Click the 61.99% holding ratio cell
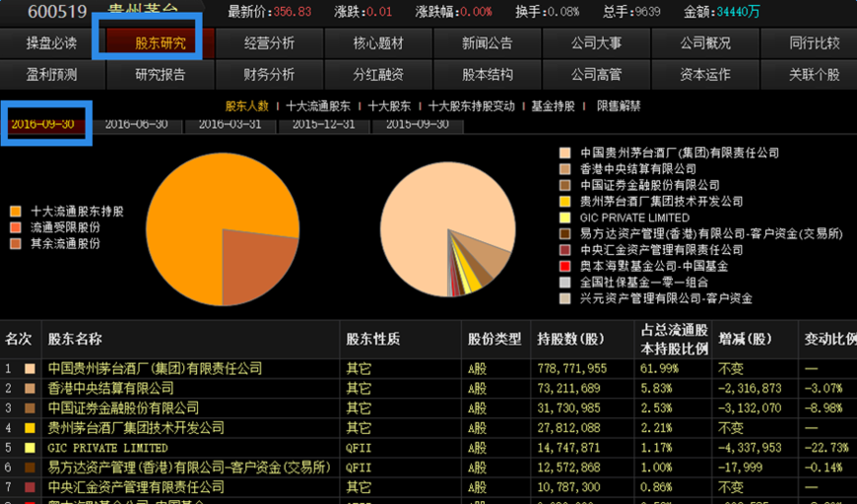 (x=659, y=368)
